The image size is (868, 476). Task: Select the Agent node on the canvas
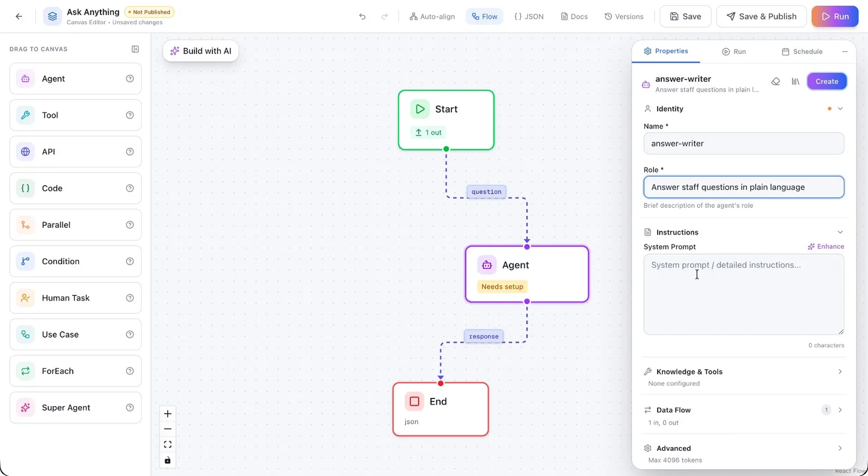(x=527, y=274)
